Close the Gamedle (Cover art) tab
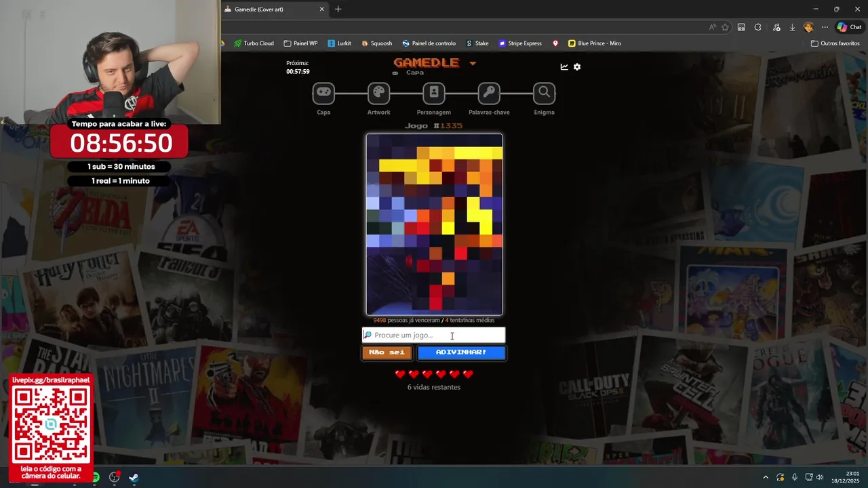The width and height of the screenshot is (868, 488). pos(321,9)
